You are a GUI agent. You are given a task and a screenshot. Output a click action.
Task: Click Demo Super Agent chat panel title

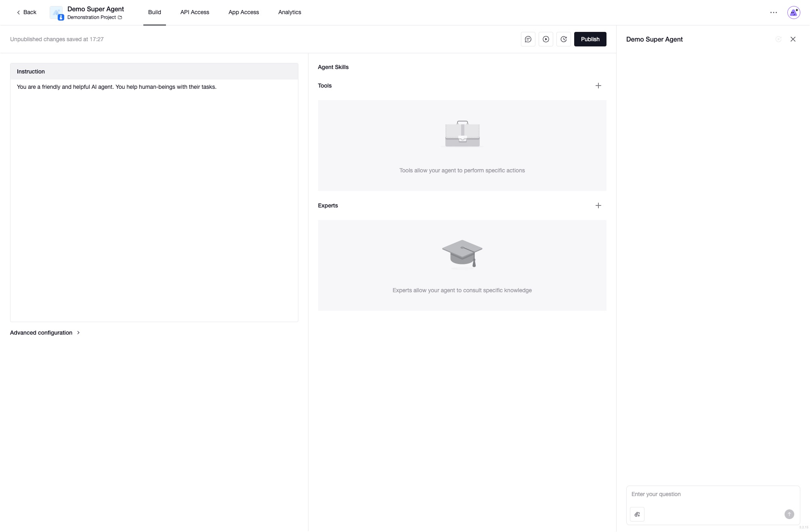pos(655,39)
